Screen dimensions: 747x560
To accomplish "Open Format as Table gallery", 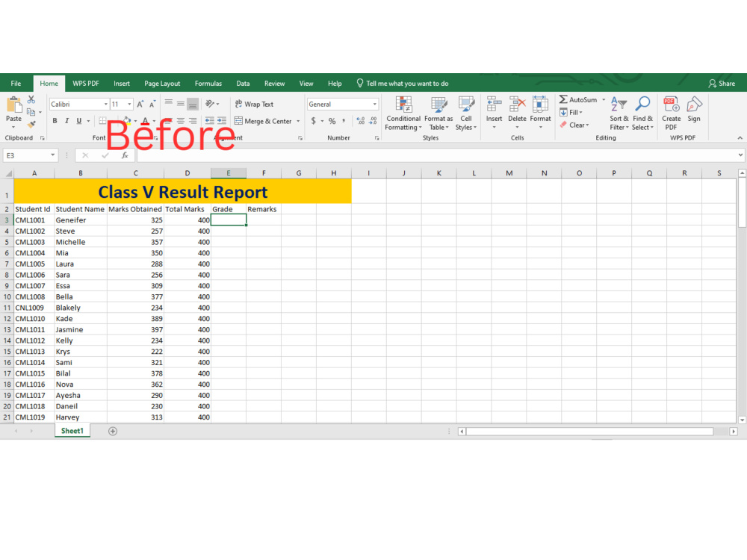I will 438,113.
